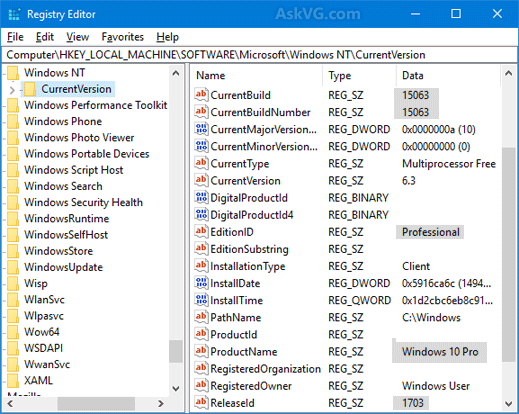The image size is (519, 414).
Task: Click the DigitalProductId binary icon
Action: (201, 197)
